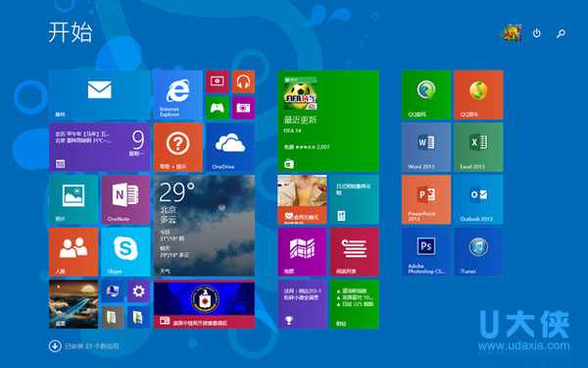Open the orange Music headphones tile
The height and width of the screenshot is (368, 588).
pyautogui.click(x=243, y=81)
